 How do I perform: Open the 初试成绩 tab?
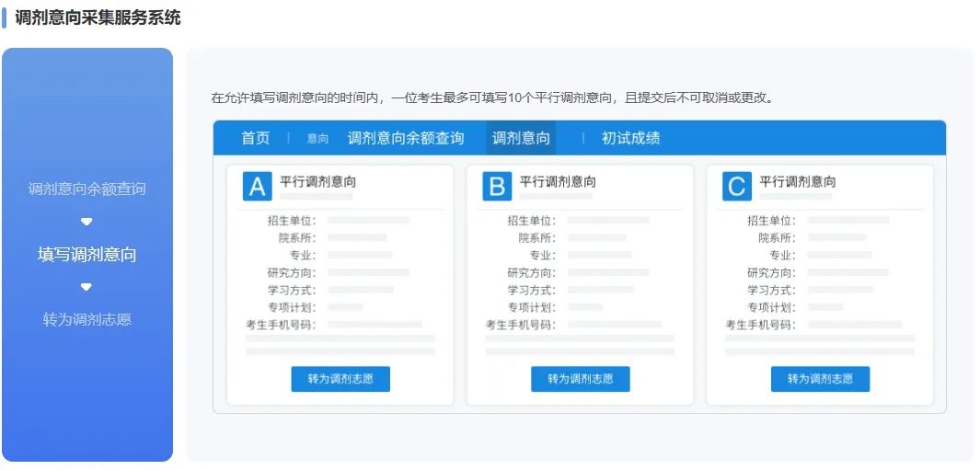point(630,138)
